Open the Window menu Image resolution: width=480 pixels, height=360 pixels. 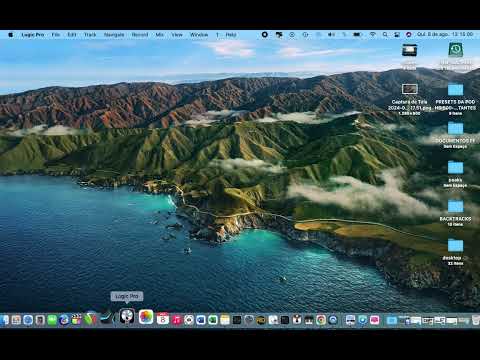click(x=199, y=35)
